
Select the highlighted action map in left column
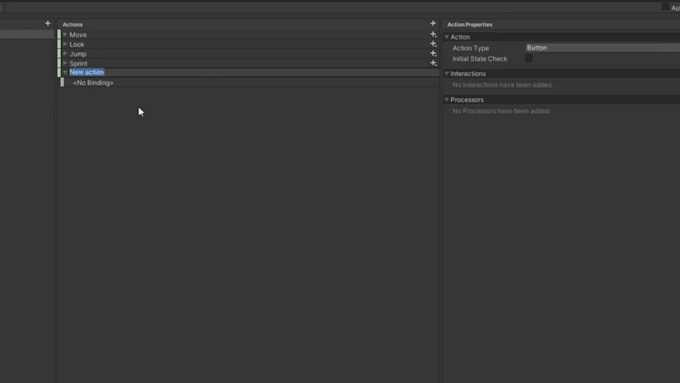(x=27, y=34)
